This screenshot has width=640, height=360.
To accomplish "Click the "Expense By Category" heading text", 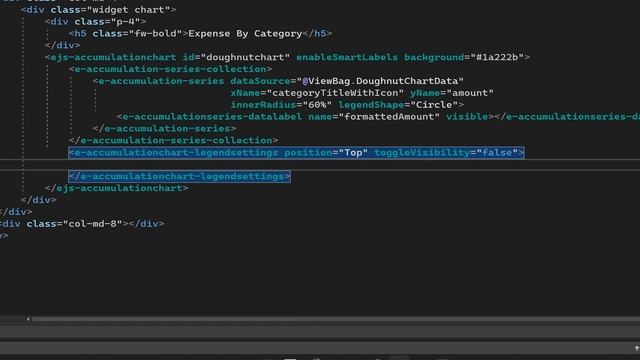I will pyautogui.click(x=245, y=33).
